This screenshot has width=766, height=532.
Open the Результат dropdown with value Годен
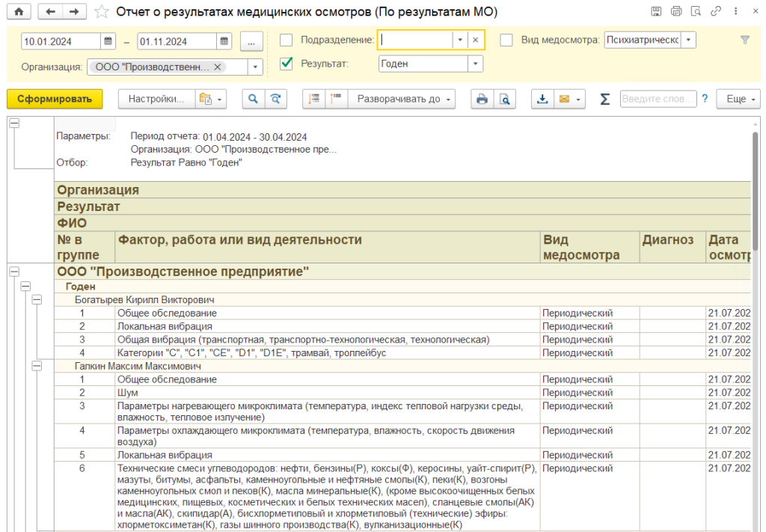click(x=475, y=64)
